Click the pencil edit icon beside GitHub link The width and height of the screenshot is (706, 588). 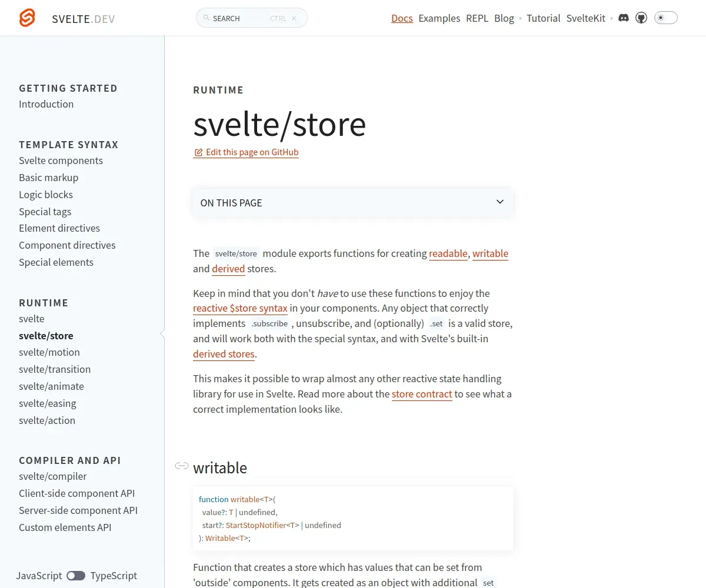click(198, 152)
